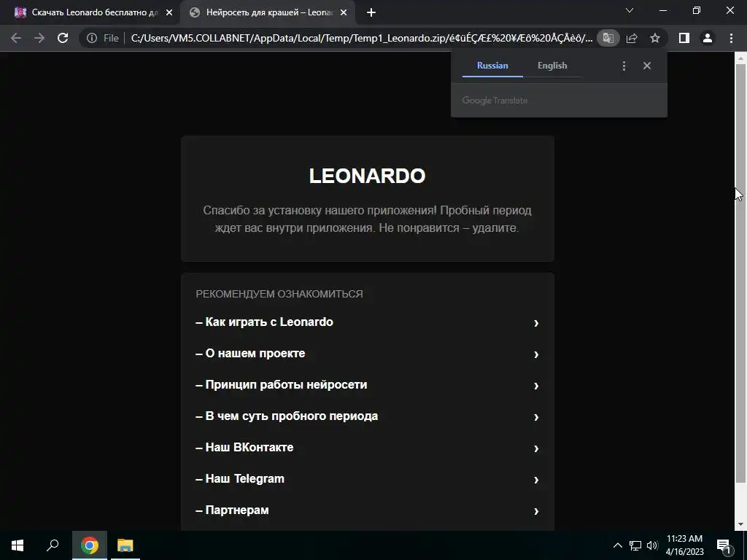Click chevron beside 'Наш Telegram'
Screen dimensions: 747x560
click(536, 480)
